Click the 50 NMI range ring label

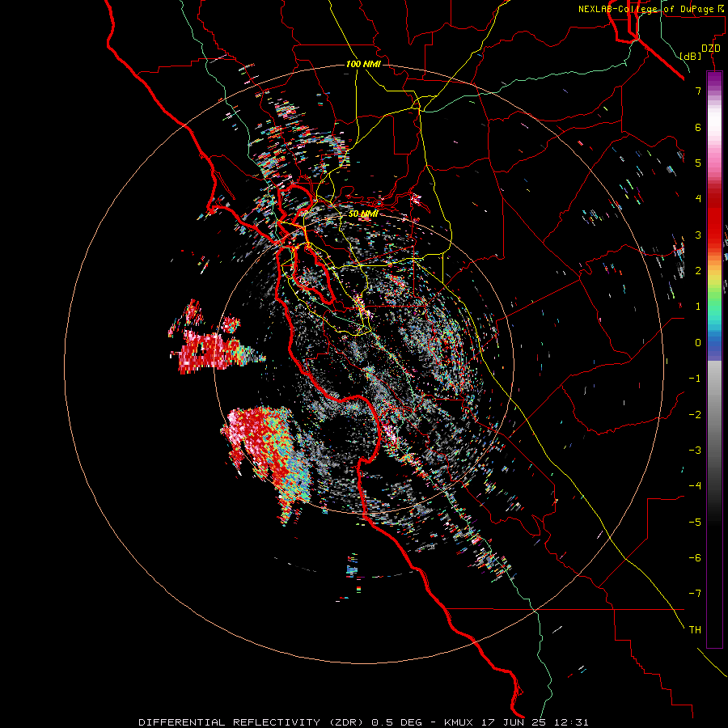[x=363, y=214]
